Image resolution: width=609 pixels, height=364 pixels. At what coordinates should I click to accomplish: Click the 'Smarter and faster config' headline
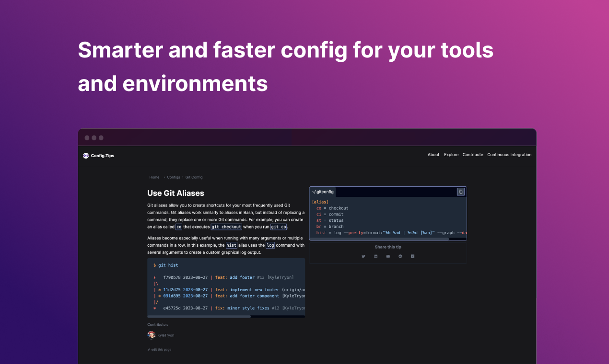(286, 67)
